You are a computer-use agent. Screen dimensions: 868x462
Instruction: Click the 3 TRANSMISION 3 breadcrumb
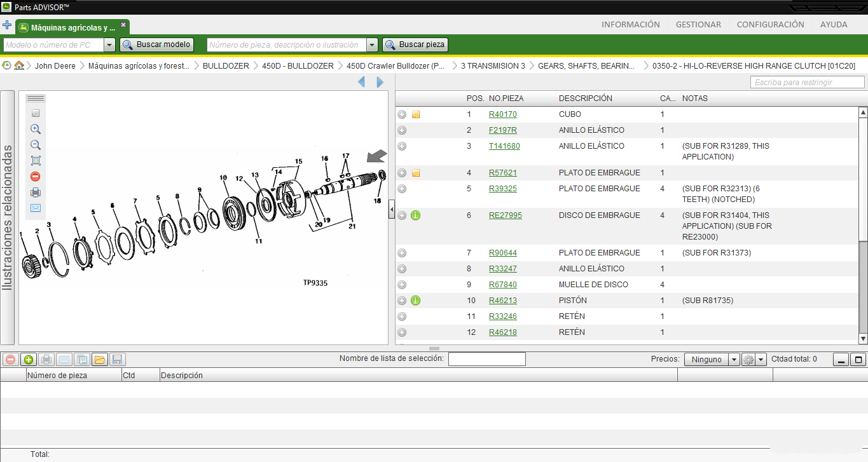493,66
